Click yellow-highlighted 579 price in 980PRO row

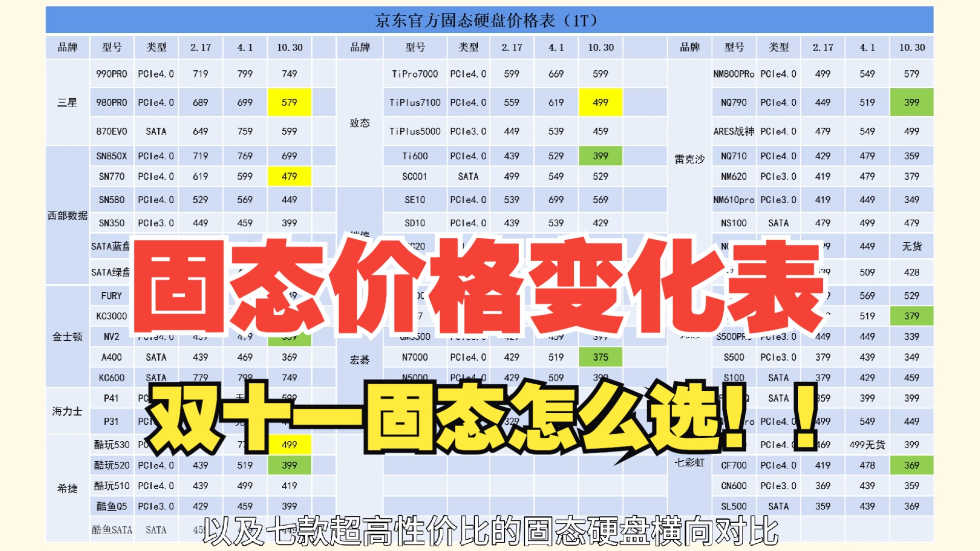(289, 103)
